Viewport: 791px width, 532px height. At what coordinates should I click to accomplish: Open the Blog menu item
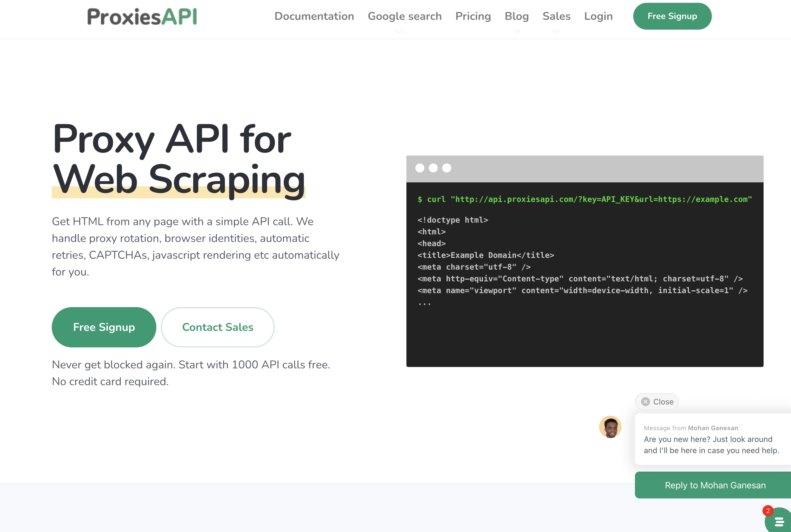(x=517, y=16)
